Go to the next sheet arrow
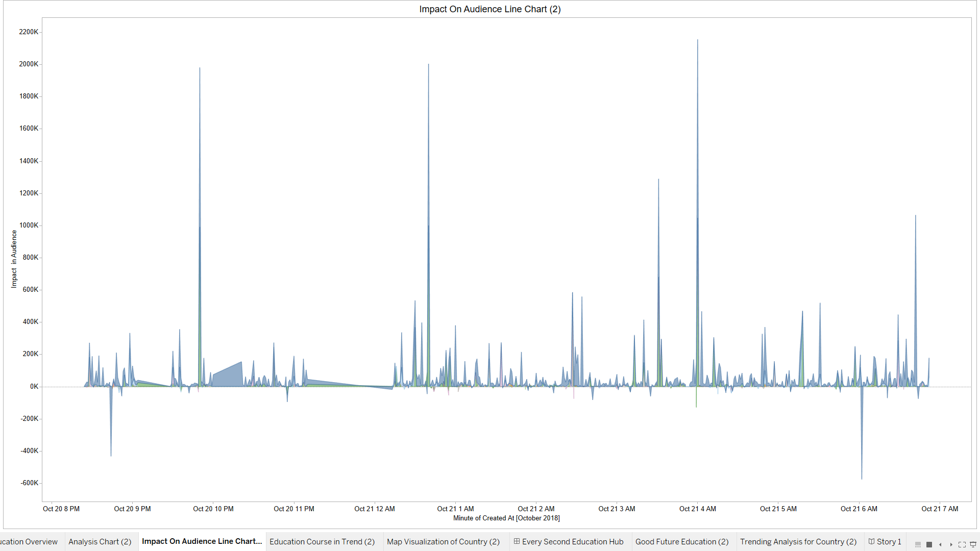980x551 pixels. tap(951, 544)
